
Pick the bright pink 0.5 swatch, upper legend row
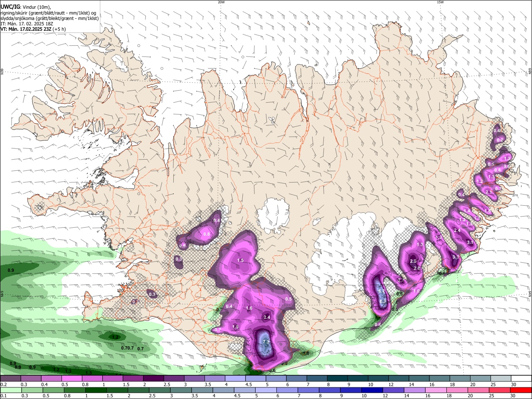click(71, 379)
